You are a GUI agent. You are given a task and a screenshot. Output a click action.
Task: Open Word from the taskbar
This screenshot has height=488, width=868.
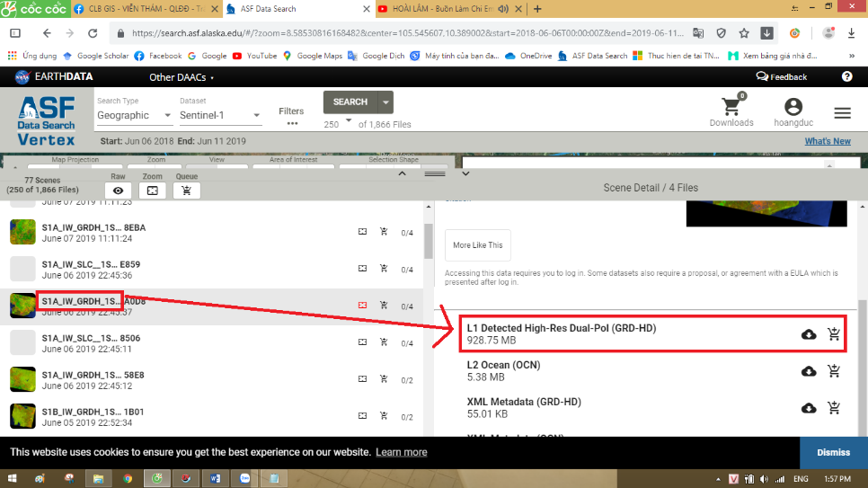[216, 479]
